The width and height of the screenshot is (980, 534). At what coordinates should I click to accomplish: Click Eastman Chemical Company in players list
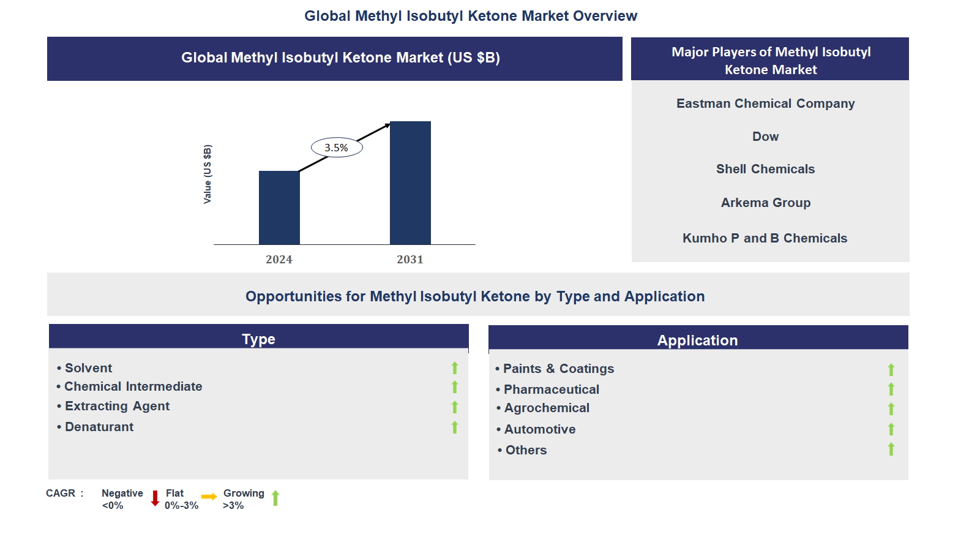click(765, 103)
